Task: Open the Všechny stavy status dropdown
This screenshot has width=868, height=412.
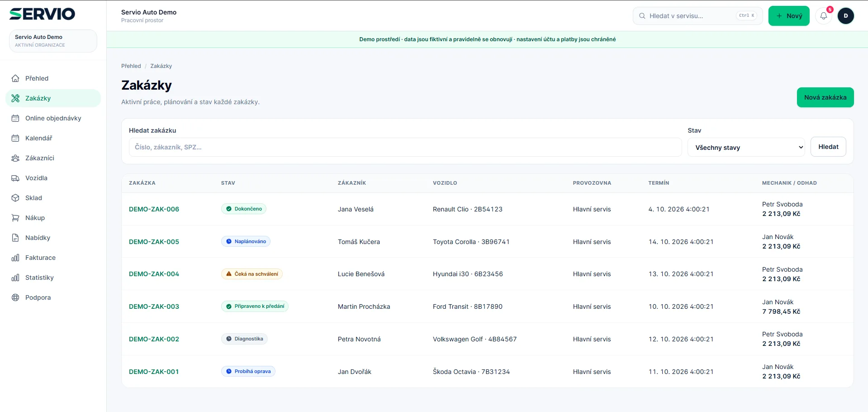Action: pyautogui.click(x=746, y=147)
